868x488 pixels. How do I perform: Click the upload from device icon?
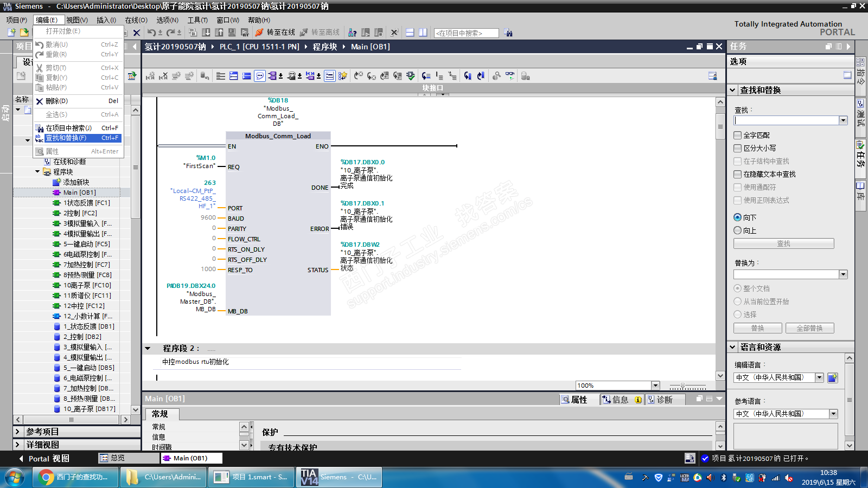pos(219,33)
